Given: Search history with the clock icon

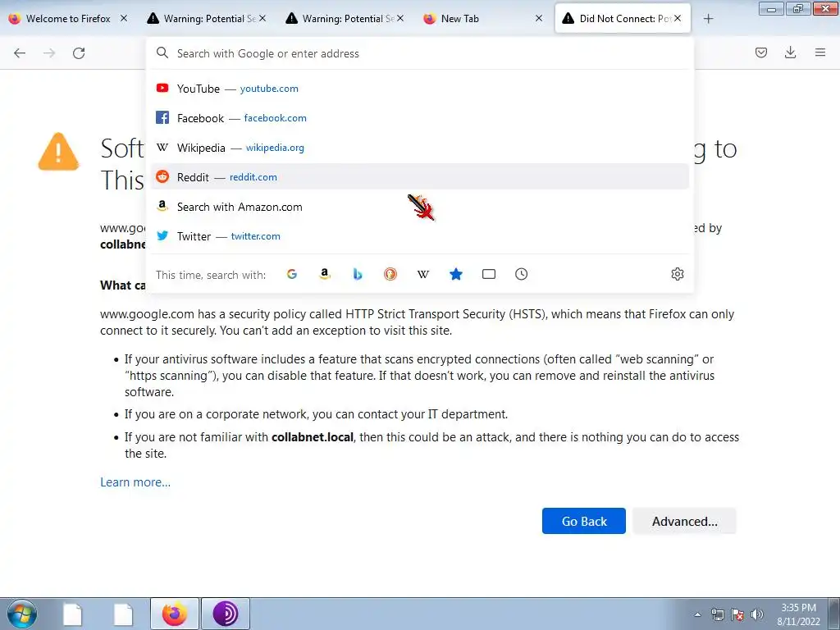Looking at the screenshot, I should pos(521,274).
